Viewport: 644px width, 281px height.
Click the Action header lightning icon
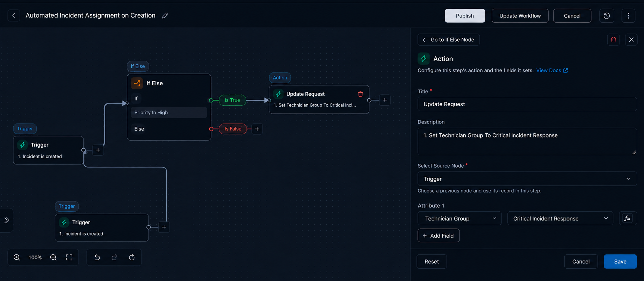[x=424, y=59]
